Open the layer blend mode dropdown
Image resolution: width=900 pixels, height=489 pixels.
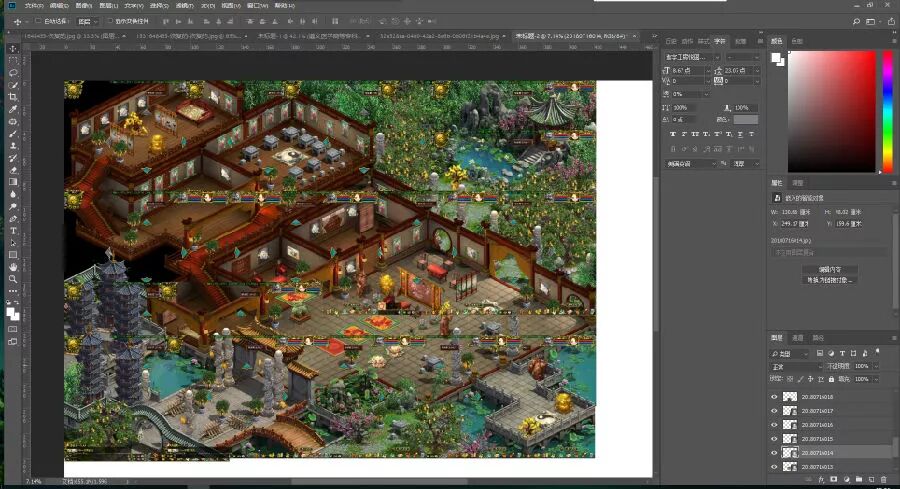coord(796,366)
